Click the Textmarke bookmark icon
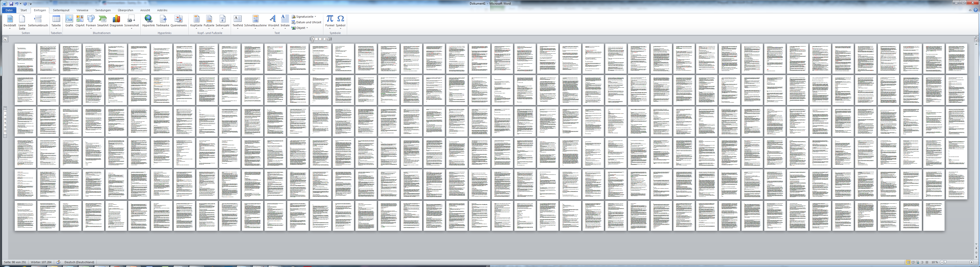Image resolution: width=980 pixels, height=267 pixels. pyautogui.click(x=163, y=20)
